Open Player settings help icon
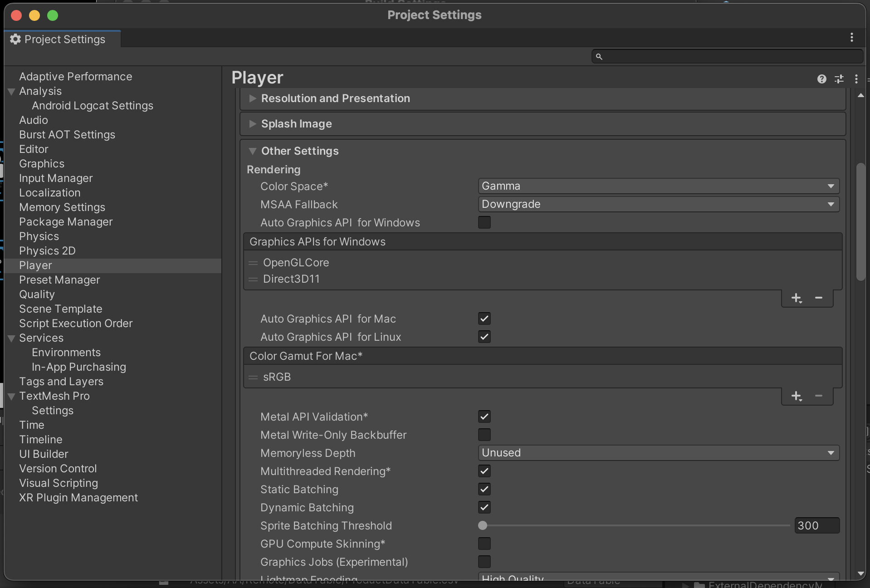This screenshot has height=588, width=870. pos(821,79)
